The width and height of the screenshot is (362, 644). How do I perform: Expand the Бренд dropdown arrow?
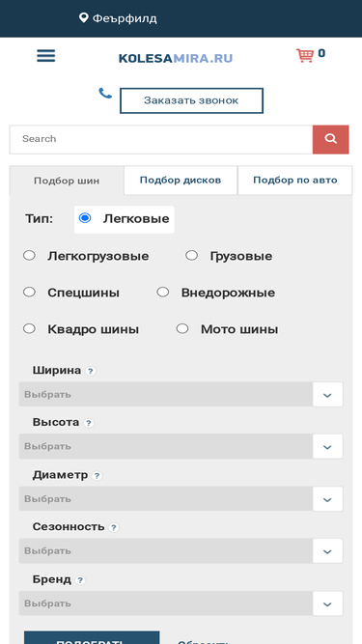[327, 603]
